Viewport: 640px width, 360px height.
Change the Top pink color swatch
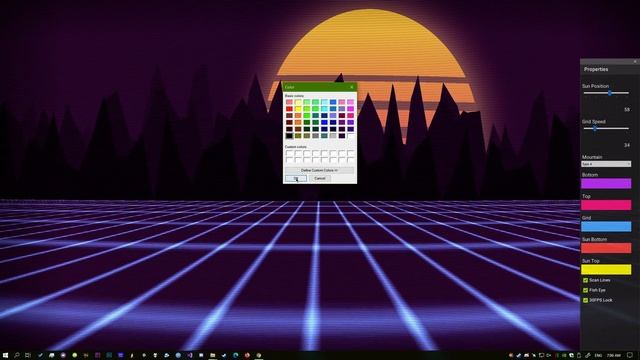(606, 205)
